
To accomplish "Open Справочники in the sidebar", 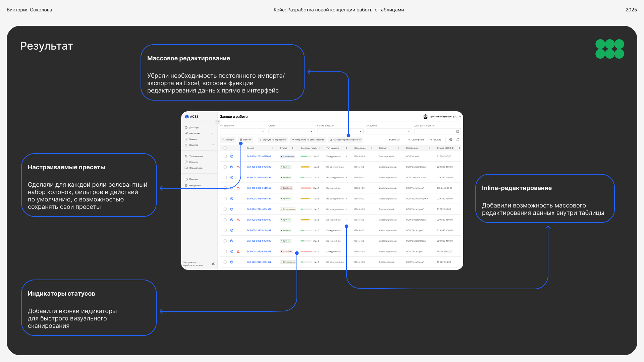I will pos(196,168).
